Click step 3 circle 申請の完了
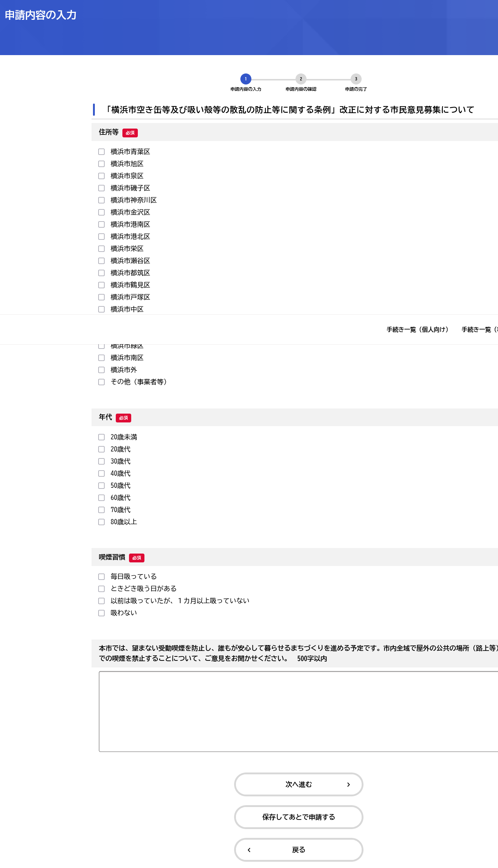The height and width of the screenshot is (868, 498). tap(356, 79)
